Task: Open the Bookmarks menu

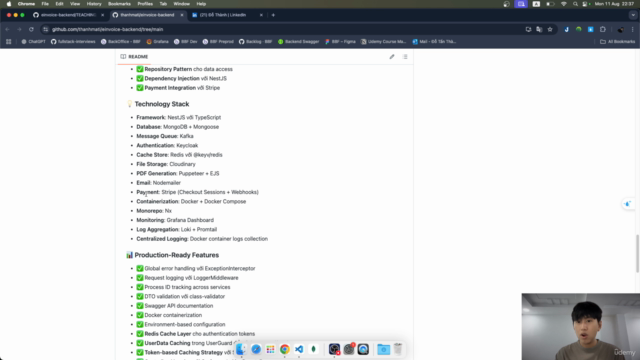Action: pos(119,4)
